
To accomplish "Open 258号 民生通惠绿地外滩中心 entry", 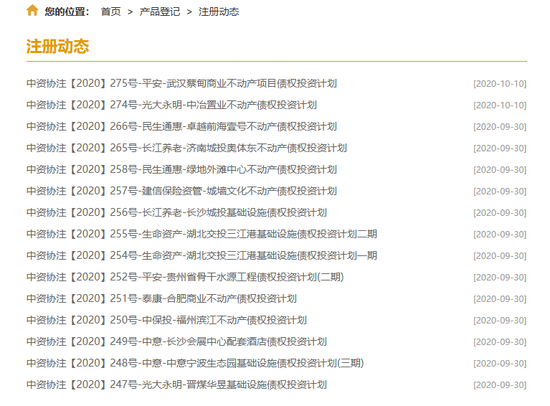I will pos(182,169).
